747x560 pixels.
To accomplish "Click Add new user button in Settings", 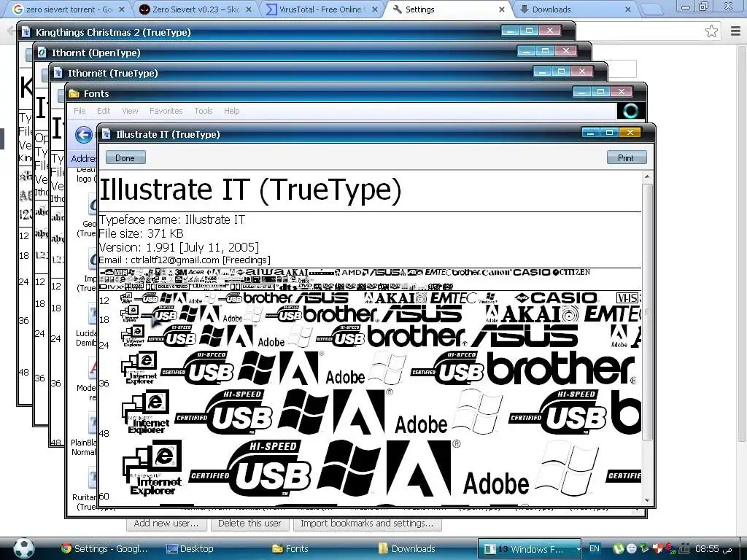I will [x=166, y=524].
